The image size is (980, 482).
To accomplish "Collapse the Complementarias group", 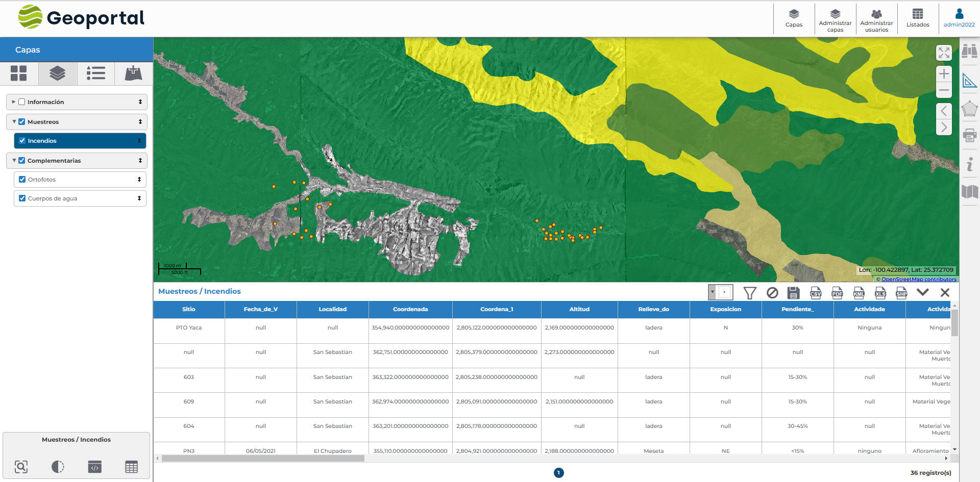I will 14,161.
